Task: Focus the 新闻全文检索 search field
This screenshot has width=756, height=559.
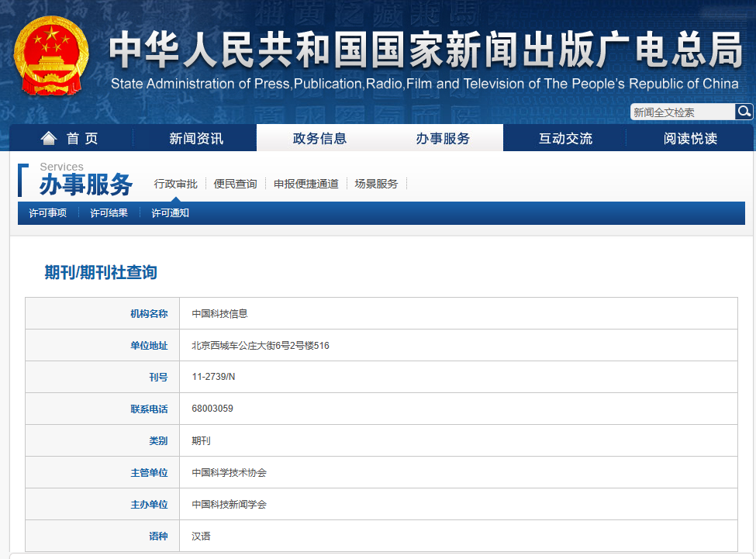Action: (x=682, y=112)
